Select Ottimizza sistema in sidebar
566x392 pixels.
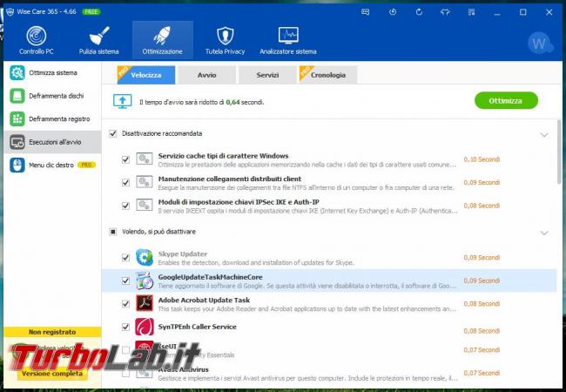point(52,73)
